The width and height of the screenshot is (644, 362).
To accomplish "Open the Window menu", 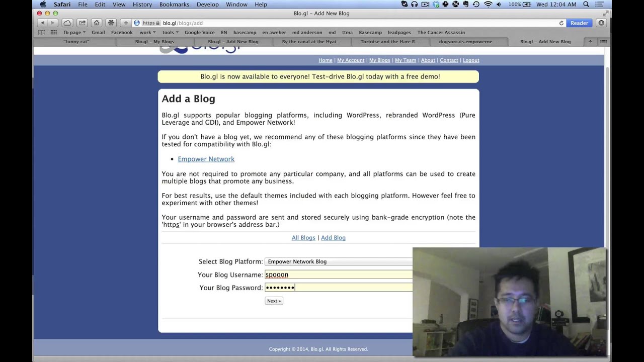I will click(x=236, y=5).
